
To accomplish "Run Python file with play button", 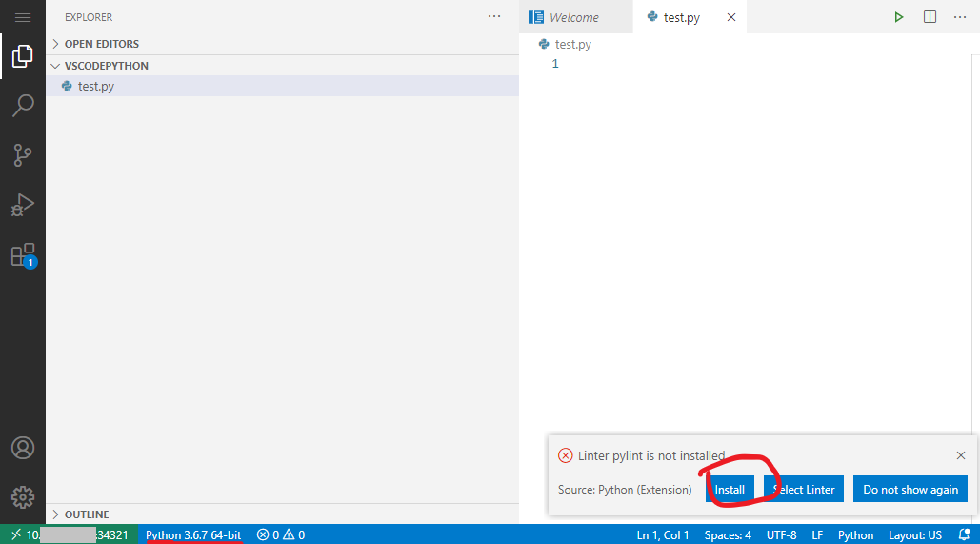I will 898,17.
